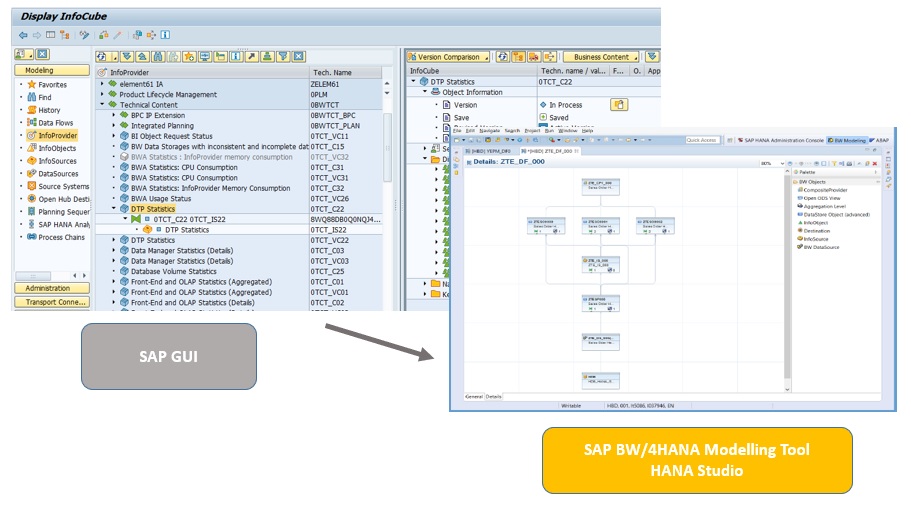Open the Project menu in HANA Studio
This screenshot has height=509, width=911.
532,131
